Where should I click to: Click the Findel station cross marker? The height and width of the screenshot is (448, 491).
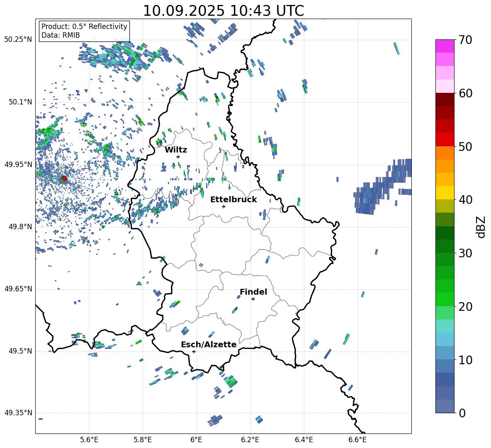(x=253, y=299)
